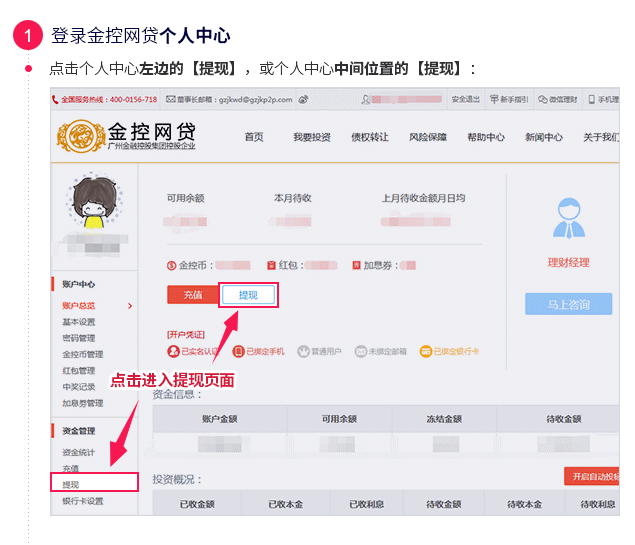The image size is (635, 545).
Task: Click the service hotline phone icon
Action: 55,100
